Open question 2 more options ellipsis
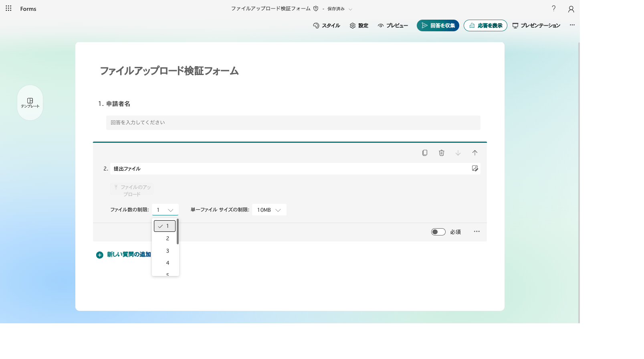 coord(476,231)
